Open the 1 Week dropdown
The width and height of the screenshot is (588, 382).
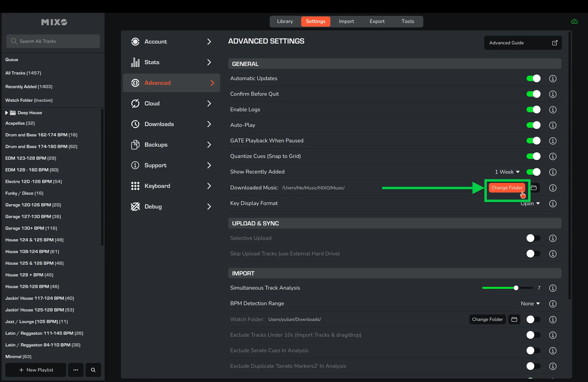coord(507,172)
